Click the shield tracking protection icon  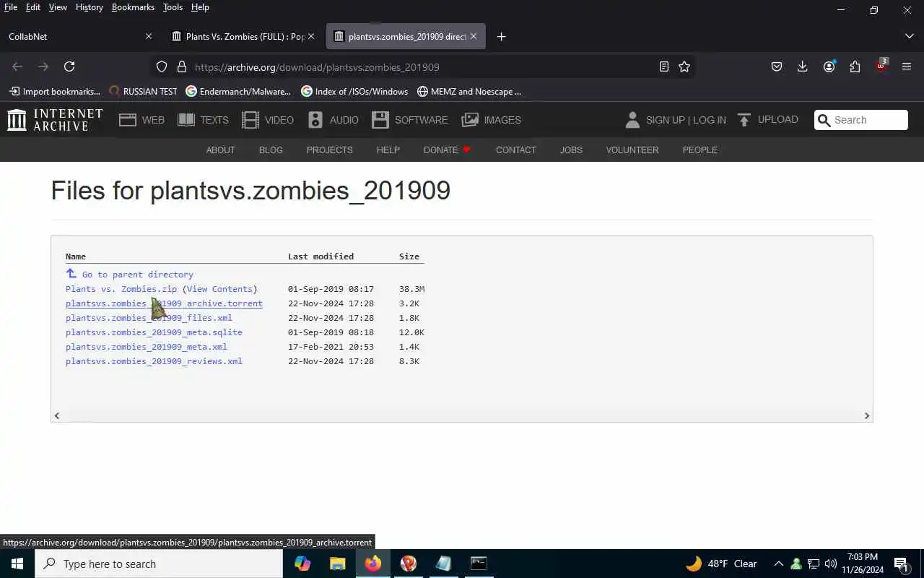pos(162,66)
